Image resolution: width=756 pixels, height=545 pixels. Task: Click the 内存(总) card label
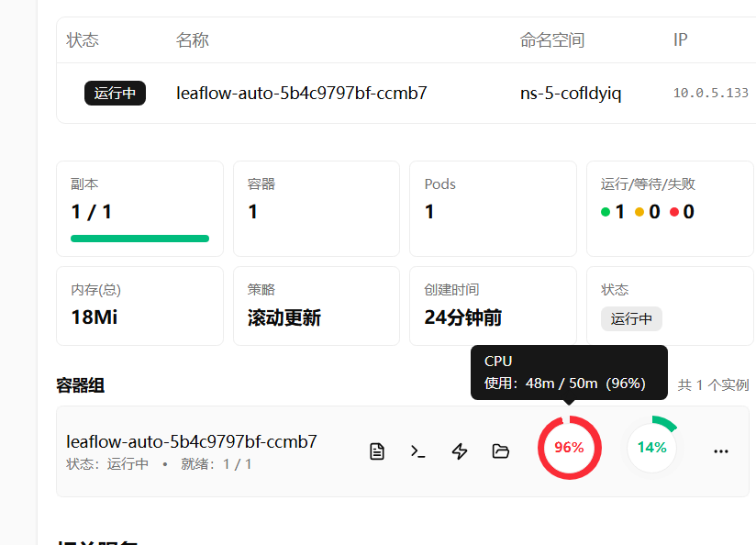click(x=95, y=290)
